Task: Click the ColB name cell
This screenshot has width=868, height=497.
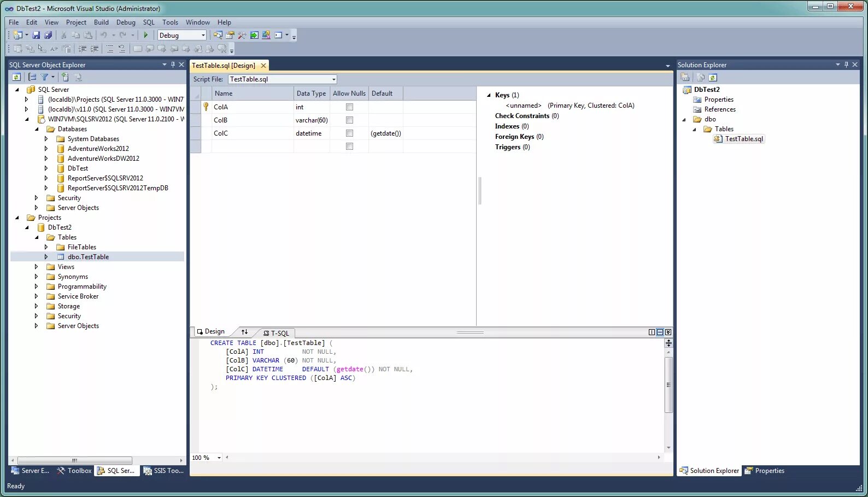Action: 253,120
